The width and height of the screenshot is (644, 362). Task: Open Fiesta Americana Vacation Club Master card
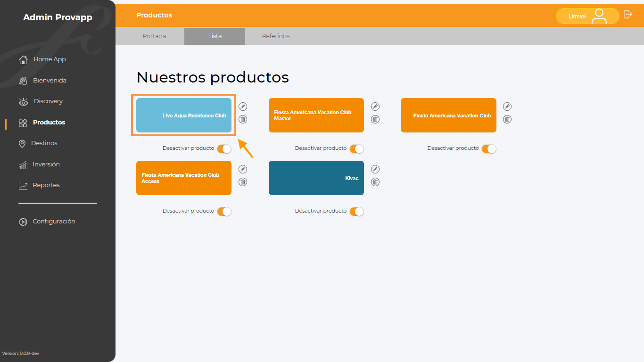pyautogui.click(x=316, y=115)
